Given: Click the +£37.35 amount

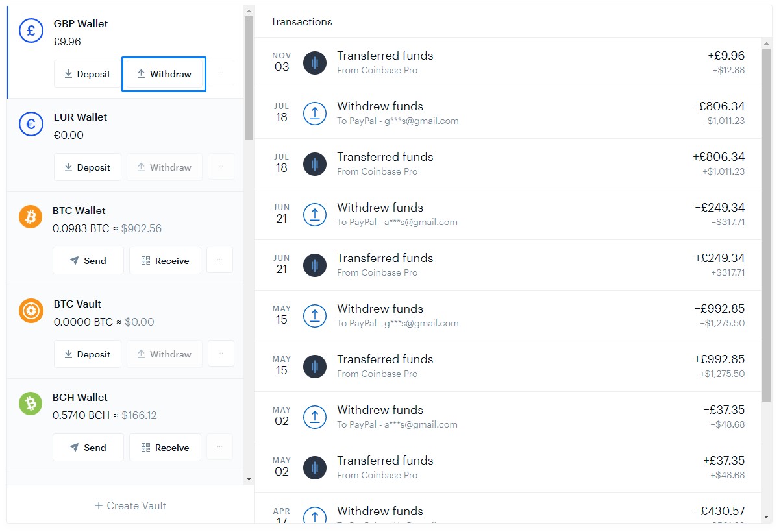Looking at the screenshot, I should tap(724, 461).
